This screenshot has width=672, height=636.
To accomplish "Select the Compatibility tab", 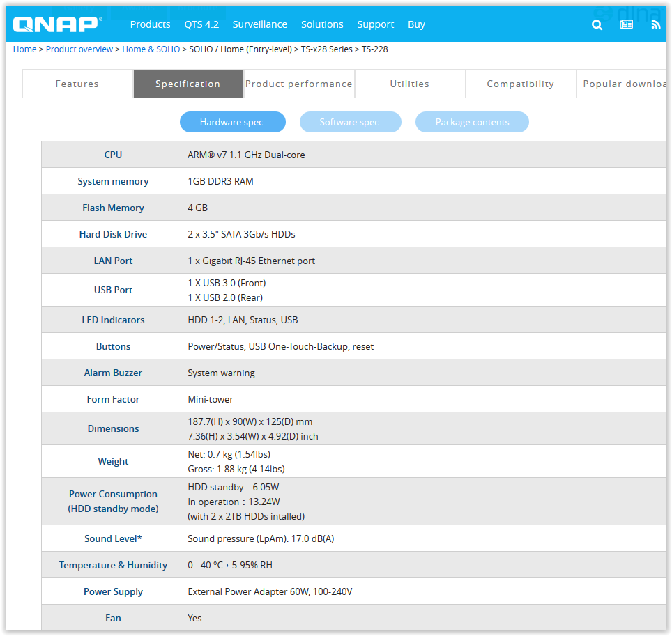I will coord(520,84).
